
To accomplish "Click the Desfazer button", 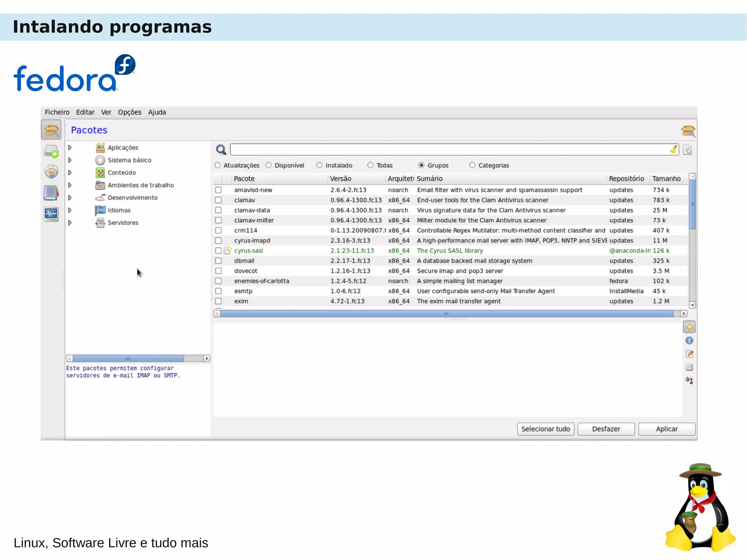I will coord(606,429).
